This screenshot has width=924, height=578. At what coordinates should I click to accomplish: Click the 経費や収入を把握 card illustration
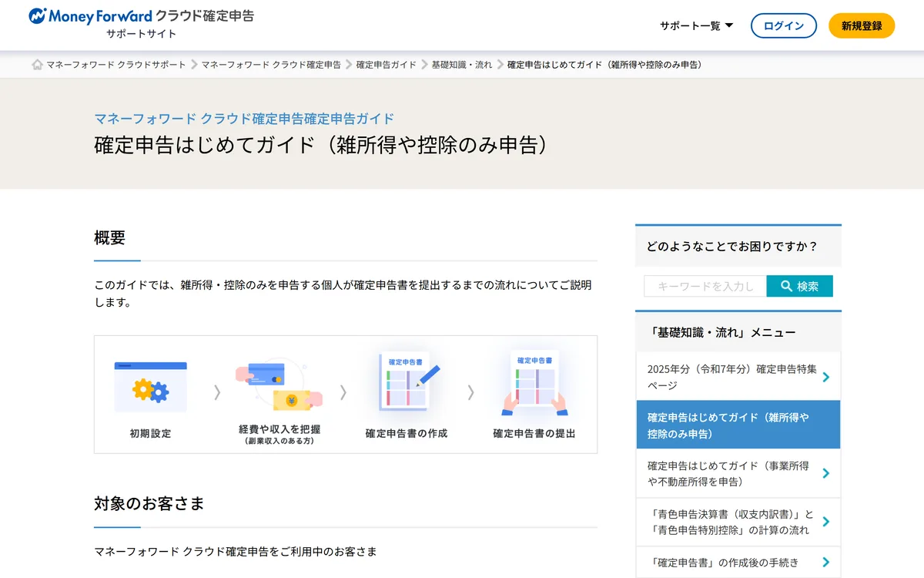click(x=279, y=387)
